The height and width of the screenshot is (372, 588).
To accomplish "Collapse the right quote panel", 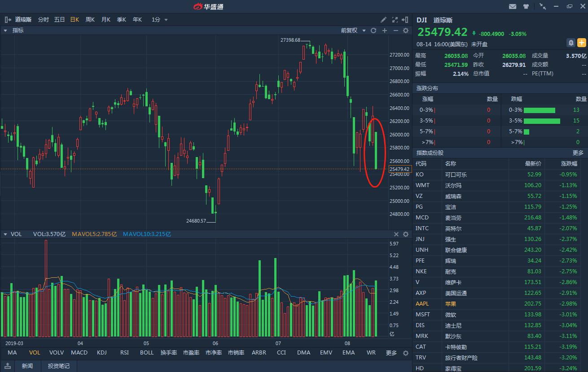I will pos(406,20).
